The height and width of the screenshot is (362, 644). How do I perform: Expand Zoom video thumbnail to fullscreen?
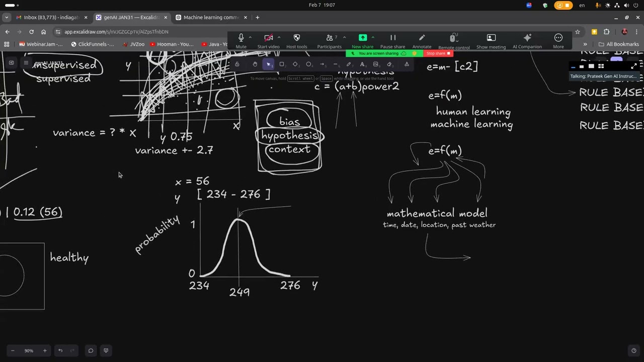pyautogui.click(x=634, y=66)
